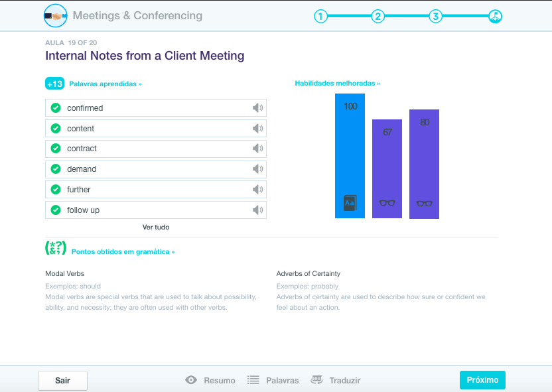
Task: Open the Palavras view
Action: (283, 380)
